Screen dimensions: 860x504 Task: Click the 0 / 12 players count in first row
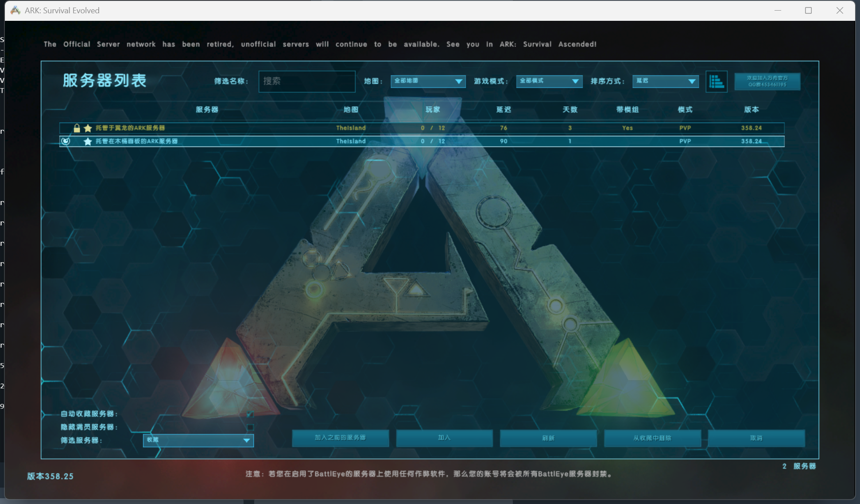click(x=433, y=128)
